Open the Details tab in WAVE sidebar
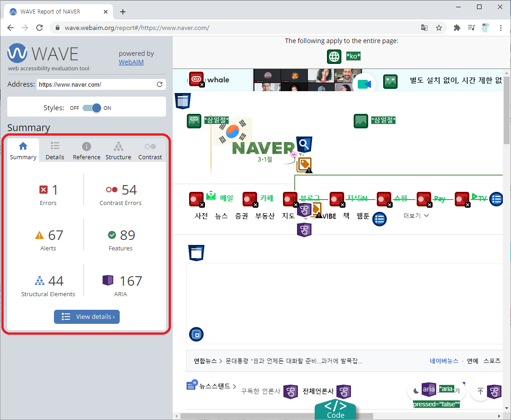The height and width of the screenshot is (420, 511). tap(55, 151)
